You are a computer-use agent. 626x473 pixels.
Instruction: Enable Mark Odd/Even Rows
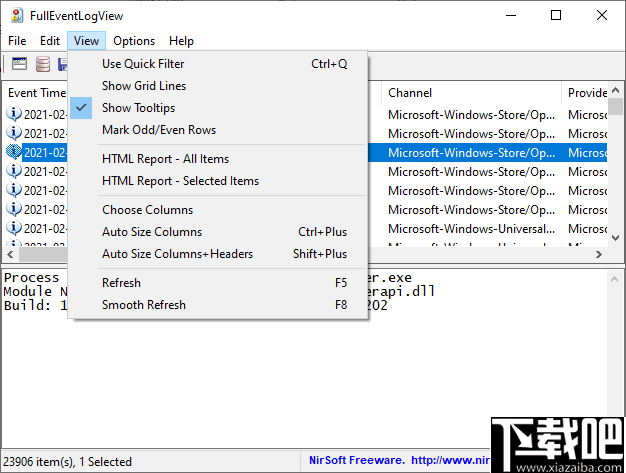218,130
